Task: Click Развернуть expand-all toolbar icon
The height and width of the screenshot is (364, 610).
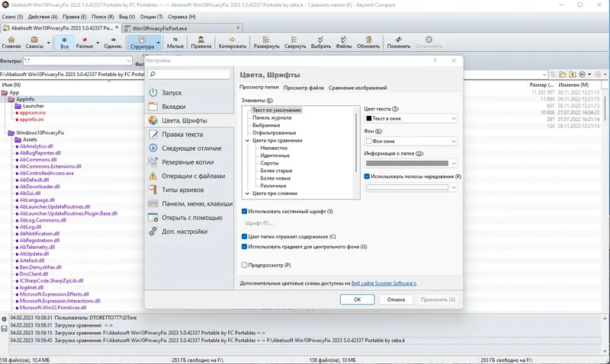Action: pyautogui.click(x=266, y=43)
